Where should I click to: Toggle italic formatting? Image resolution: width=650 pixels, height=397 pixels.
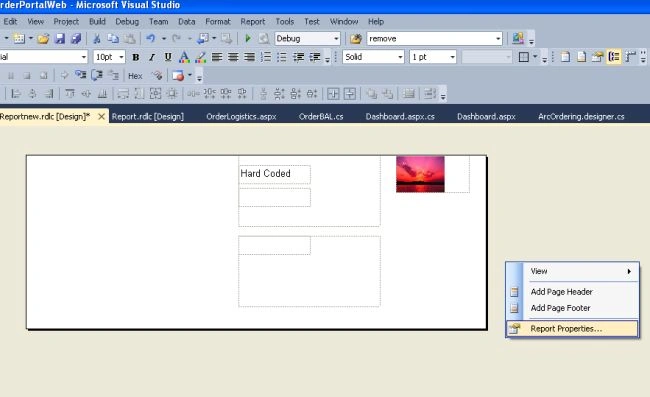coord(152,57)
